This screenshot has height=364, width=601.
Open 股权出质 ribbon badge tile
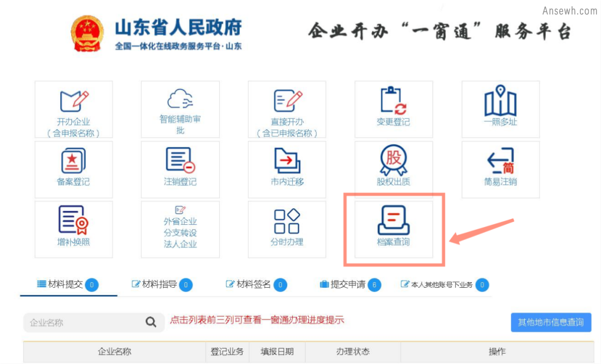click(393, 170)
